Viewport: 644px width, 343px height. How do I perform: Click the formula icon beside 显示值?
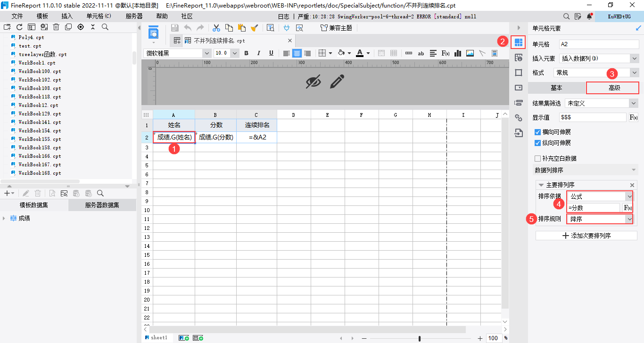(x=634, y=117)
